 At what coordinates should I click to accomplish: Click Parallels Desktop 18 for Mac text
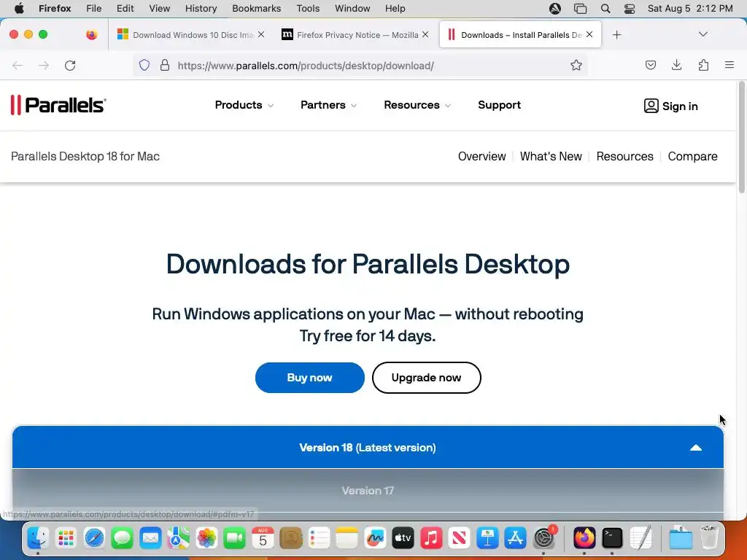pyautogui.click(x=85, y=156)
